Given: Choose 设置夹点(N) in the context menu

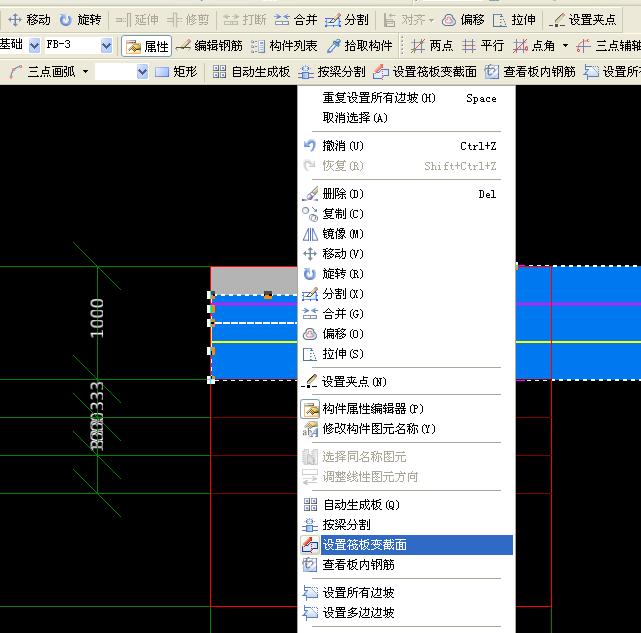Looking at the screenshot, I should 407,382.
